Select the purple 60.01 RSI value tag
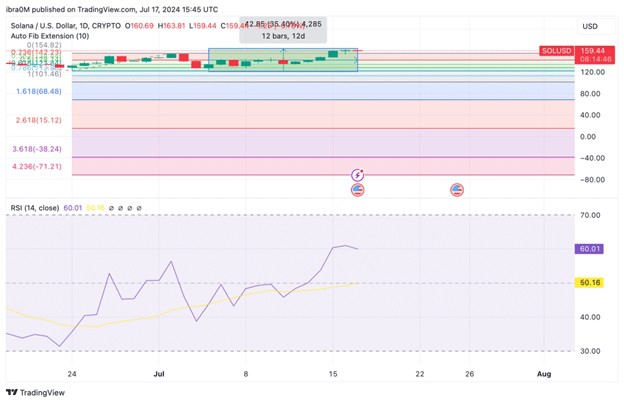This screenshot has width=624, height=403. point(589,249)
